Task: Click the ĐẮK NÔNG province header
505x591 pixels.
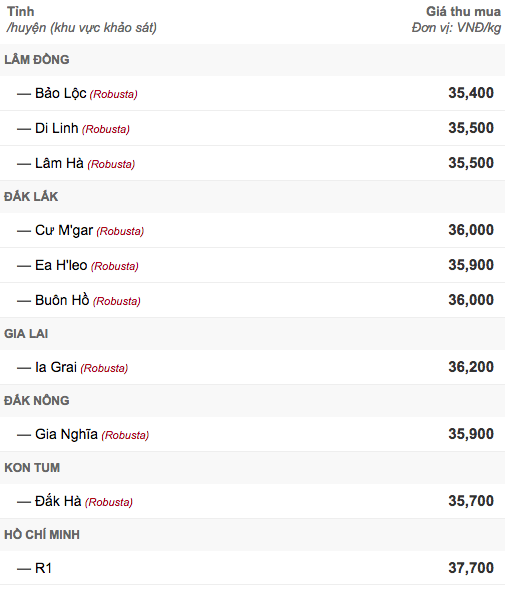Action: [37, 400]
